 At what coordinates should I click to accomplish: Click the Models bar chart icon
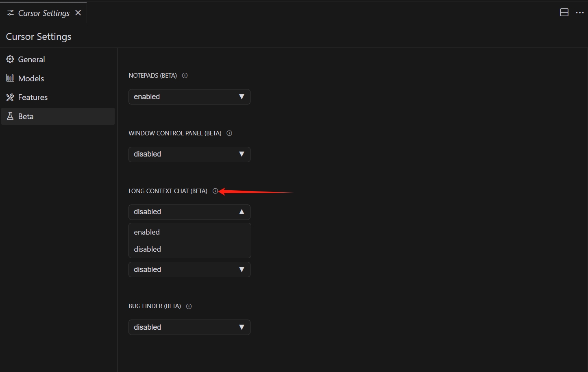click(x=10, y=78)
